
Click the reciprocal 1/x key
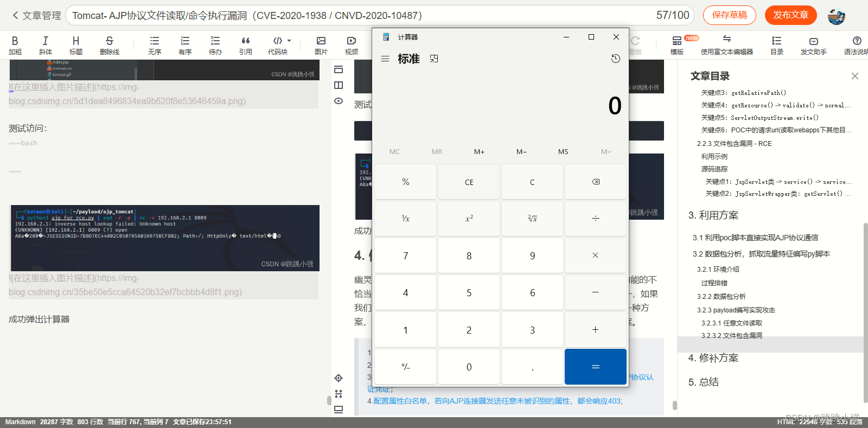coord(405,219)
